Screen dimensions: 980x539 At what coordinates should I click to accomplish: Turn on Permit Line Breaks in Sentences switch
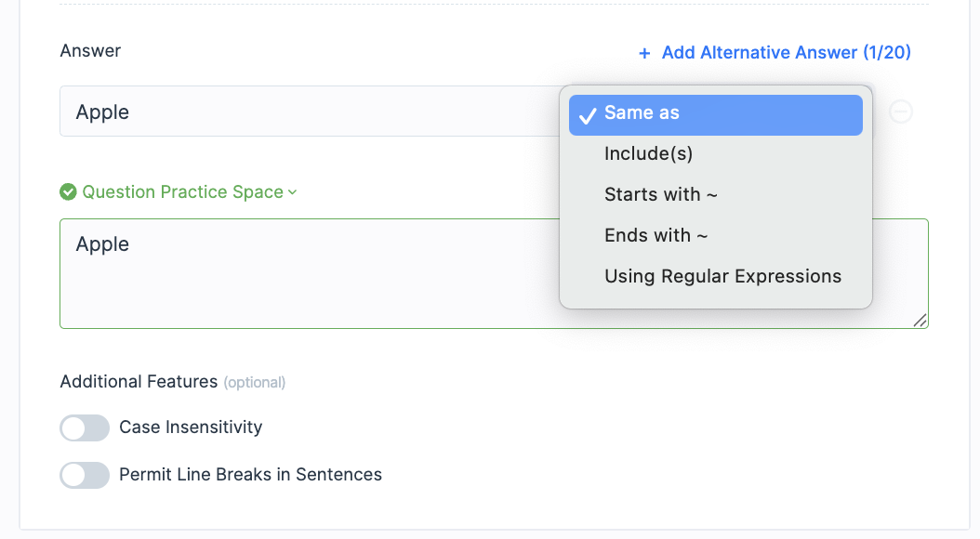click(x=85, y=476)
